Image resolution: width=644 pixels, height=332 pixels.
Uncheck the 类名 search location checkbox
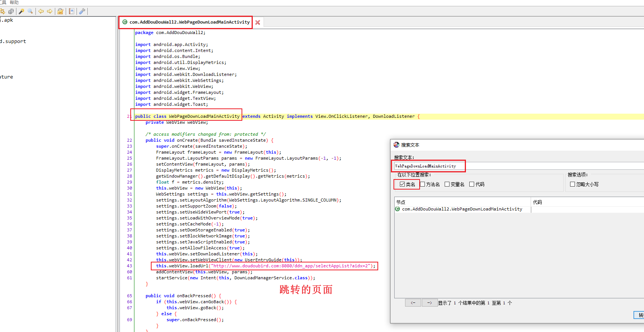point(402,184)
